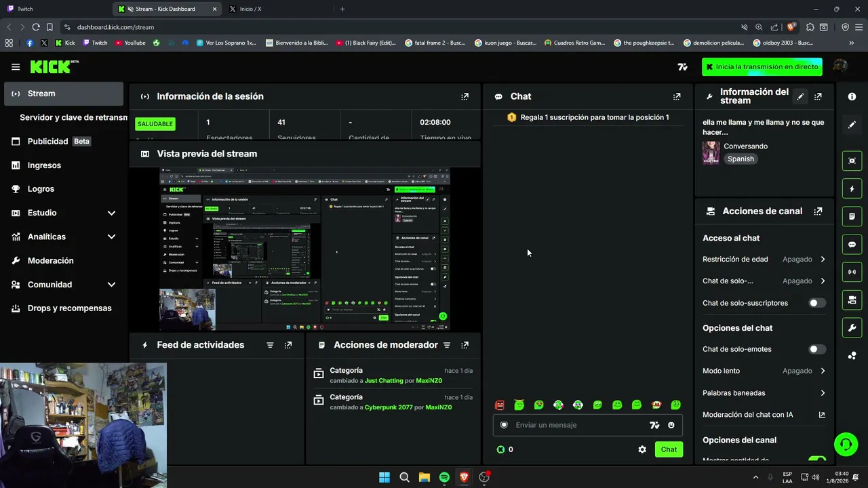
Task: Reload the Kick dashboard page
Action: coord(36,27)
